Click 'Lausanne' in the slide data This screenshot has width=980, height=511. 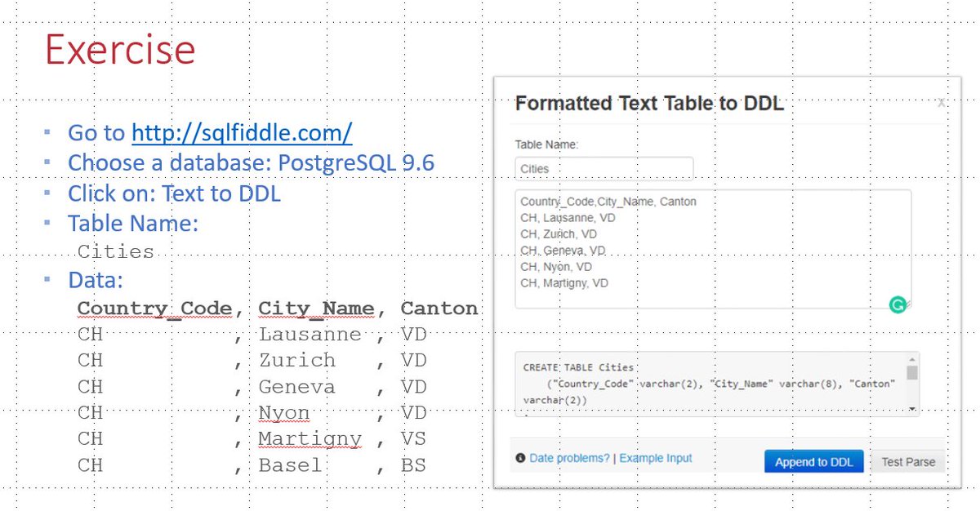click(x=310, y=335)
